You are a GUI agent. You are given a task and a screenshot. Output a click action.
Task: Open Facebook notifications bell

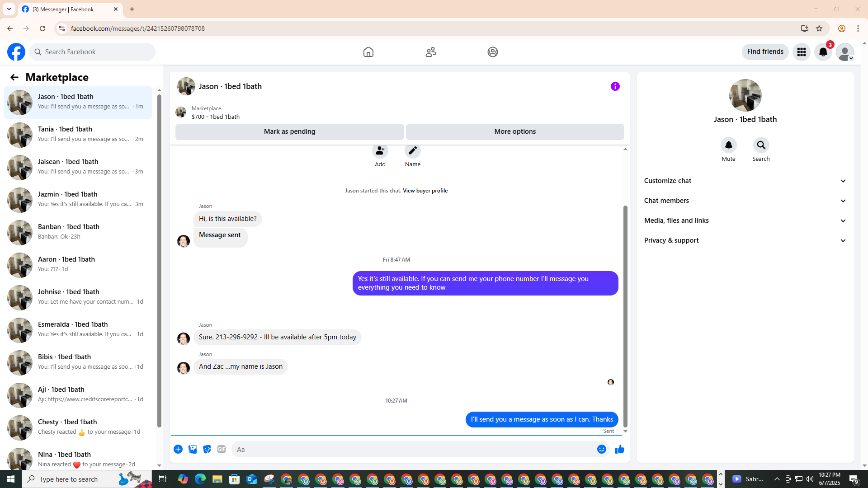pos(823,52)
